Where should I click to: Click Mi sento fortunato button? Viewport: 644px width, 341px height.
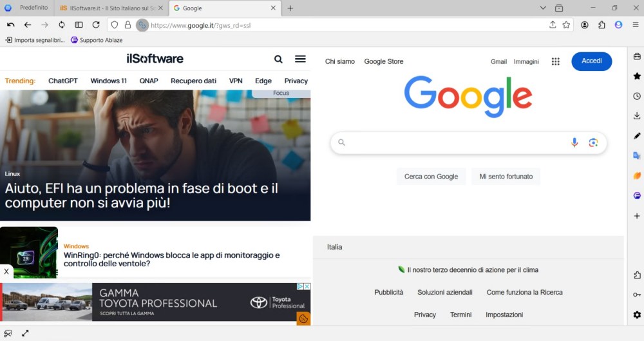point(506,177)
